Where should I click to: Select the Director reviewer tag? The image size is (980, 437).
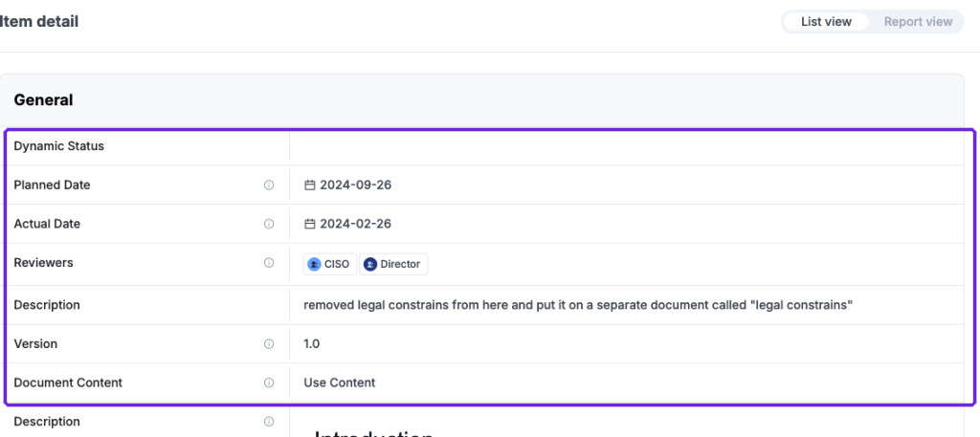(x=393, y=264)
